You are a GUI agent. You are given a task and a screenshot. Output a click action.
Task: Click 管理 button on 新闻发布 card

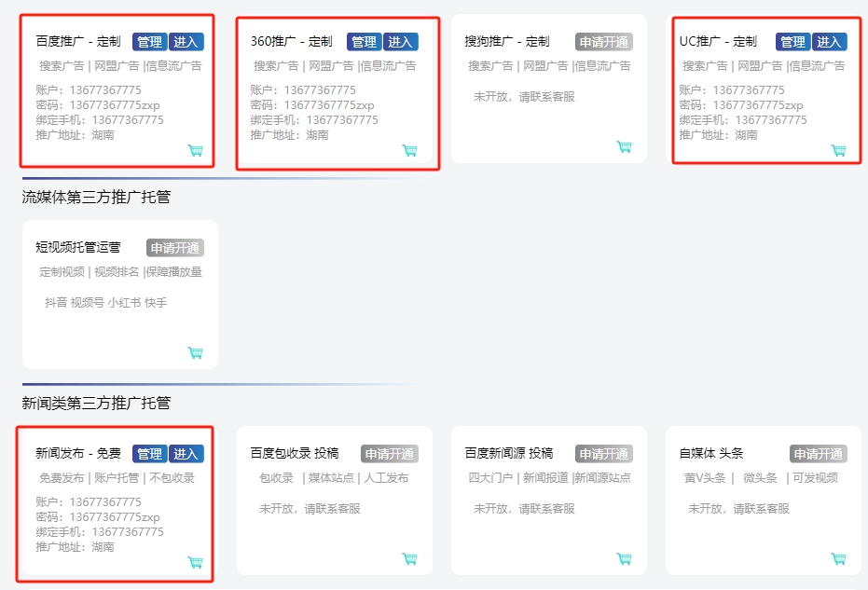[x=149, y=454]
